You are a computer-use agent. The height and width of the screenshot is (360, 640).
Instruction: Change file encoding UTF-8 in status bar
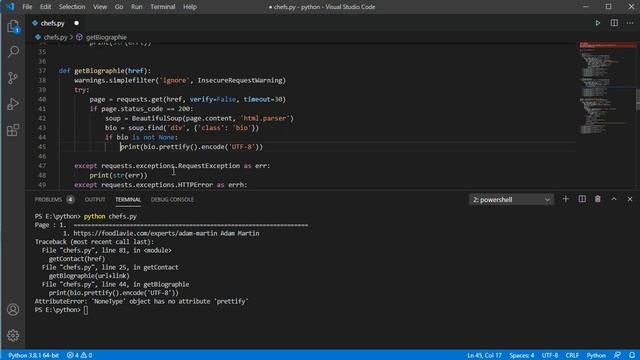point(550,356)
